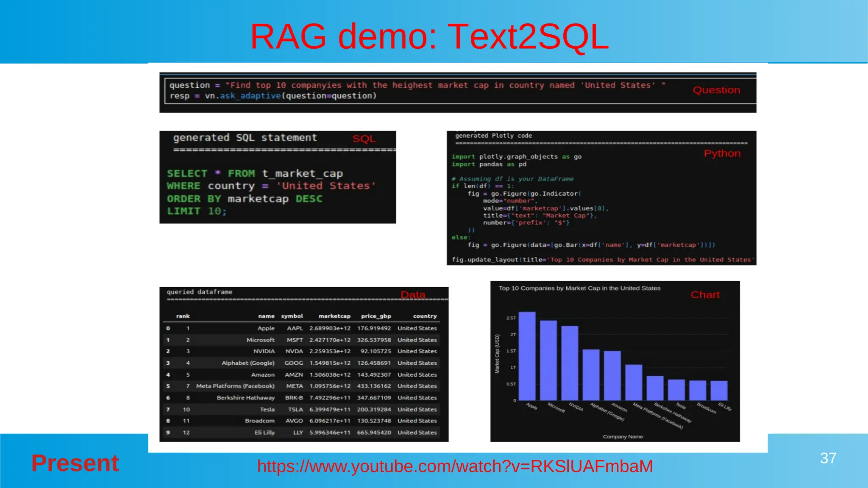Click the 'price_gbp' column header
The image size is (868, 488).
[376, 316]
